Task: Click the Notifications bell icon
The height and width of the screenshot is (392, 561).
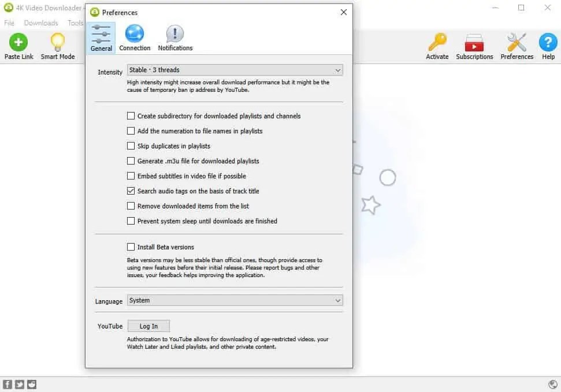Action: click(174, 36)
